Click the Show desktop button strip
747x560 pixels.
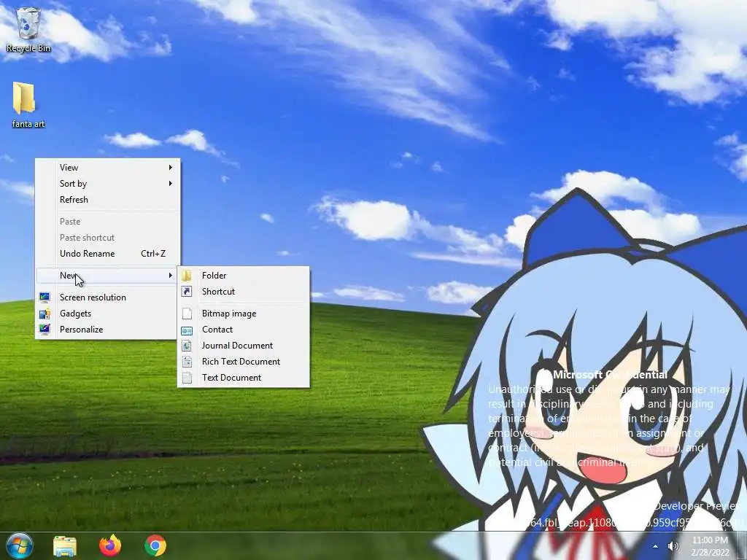click(743, 546)
